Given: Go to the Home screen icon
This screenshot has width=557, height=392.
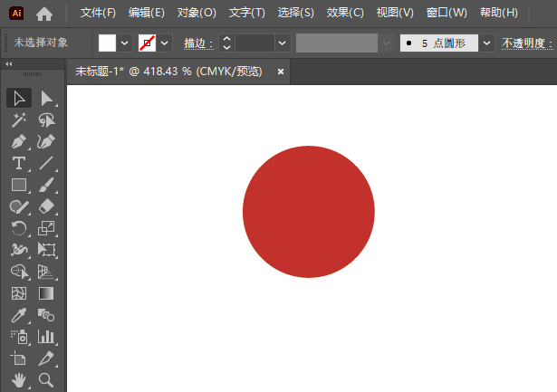Looking at the screenshot, I should pos(44,14).
